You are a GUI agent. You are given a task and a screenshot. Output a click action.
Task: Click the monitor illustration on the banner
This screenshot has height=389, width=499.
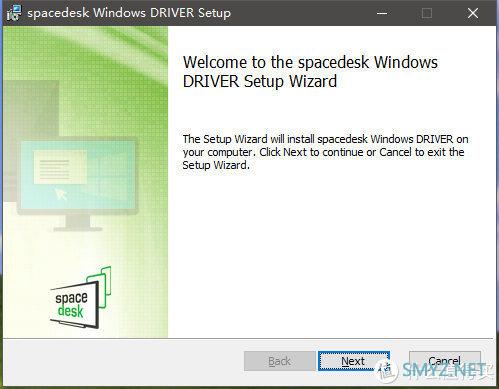point(77,184)
